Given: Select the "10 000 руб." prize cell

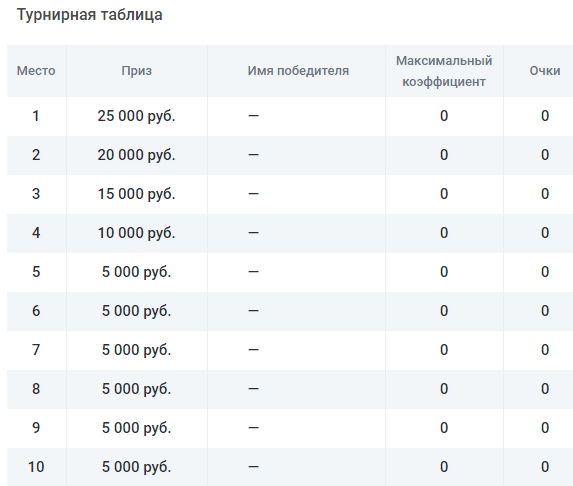Looking at the screenshot, I should coord(136,233).
